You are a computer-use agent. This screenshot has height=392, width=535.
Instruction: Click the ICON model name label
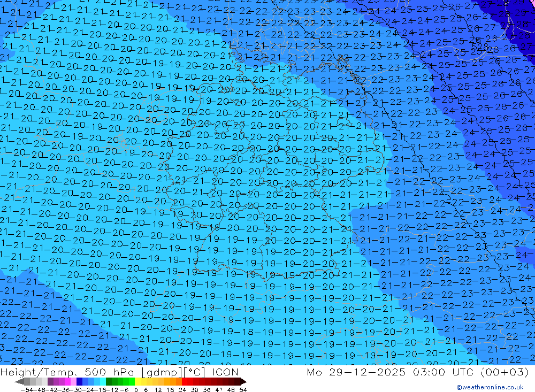pyautogui.click(x=225, y=372)
